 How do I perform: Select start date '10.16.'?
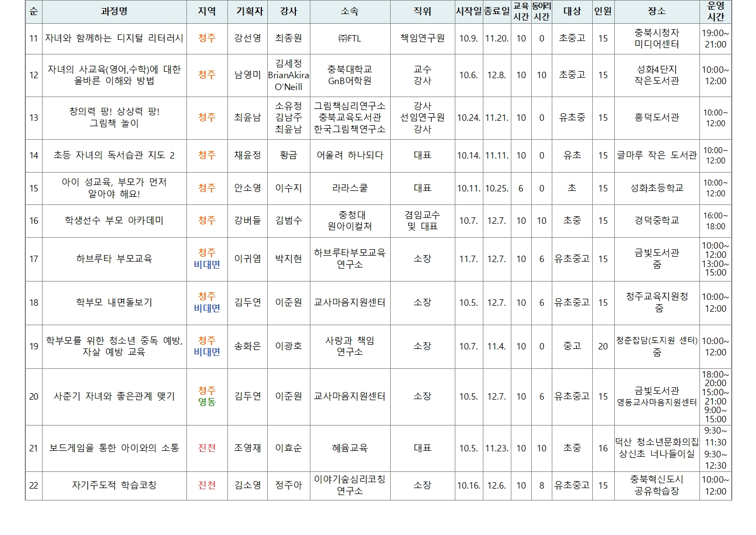[469, 485]
